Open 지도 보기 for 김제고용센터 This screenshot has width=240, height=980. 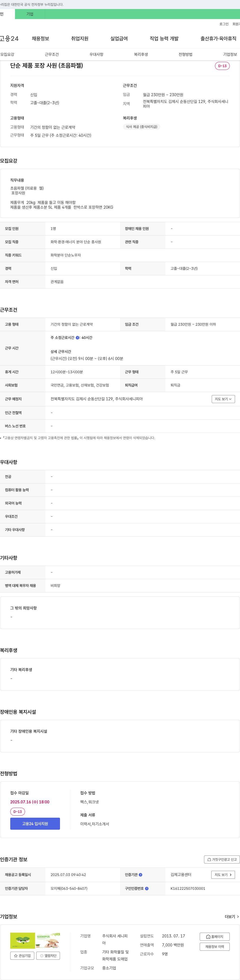pos(223,875)
